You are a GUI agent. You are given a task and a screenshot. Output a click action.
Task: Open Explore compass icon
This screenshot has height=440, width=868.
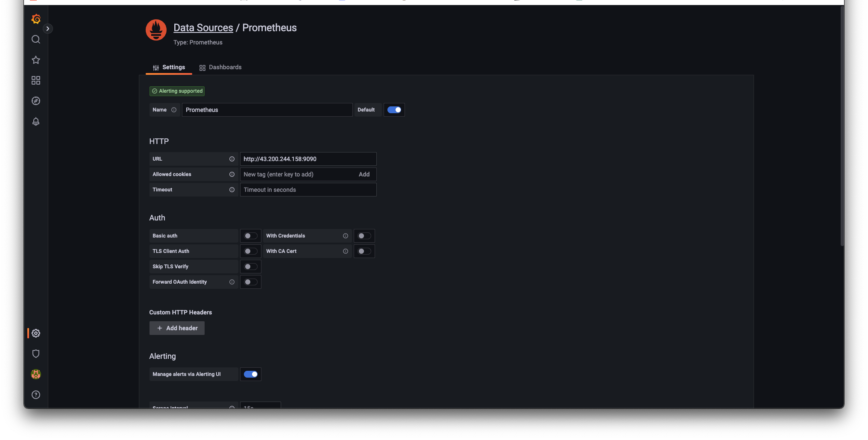[36, 101]
